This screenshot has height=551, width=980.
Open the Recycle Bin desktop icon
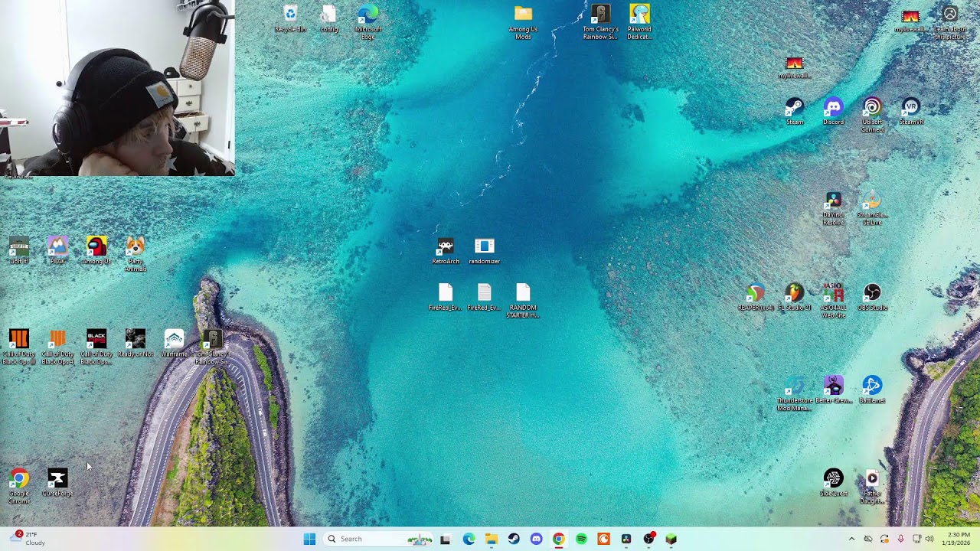pos(290,19)
